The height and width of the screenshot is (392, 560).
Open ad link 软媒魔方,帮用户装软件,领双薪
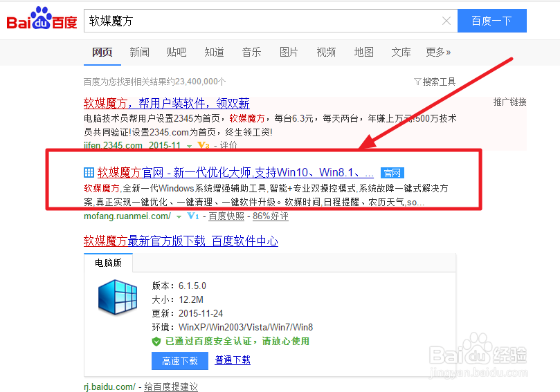point(166,104)
